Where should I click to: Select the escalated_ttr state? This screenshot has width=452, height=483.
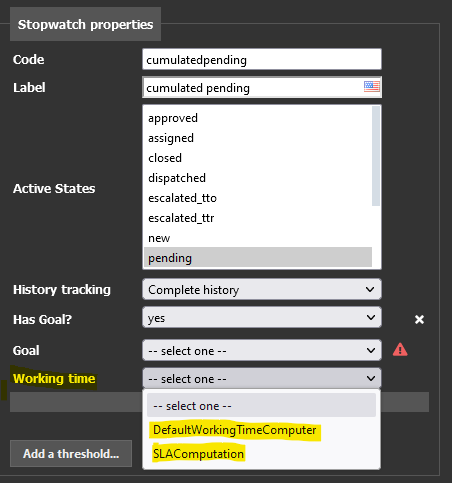(258, 218)
